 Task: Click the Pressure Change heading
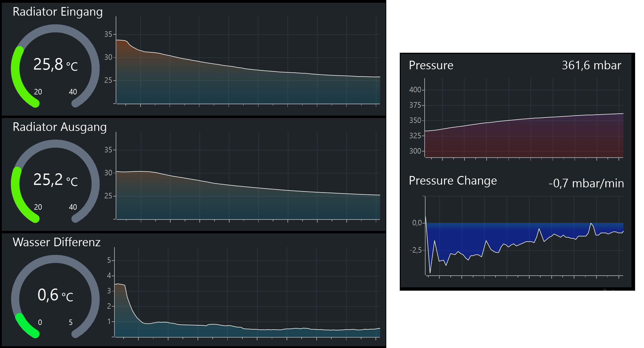click(453, 181)
